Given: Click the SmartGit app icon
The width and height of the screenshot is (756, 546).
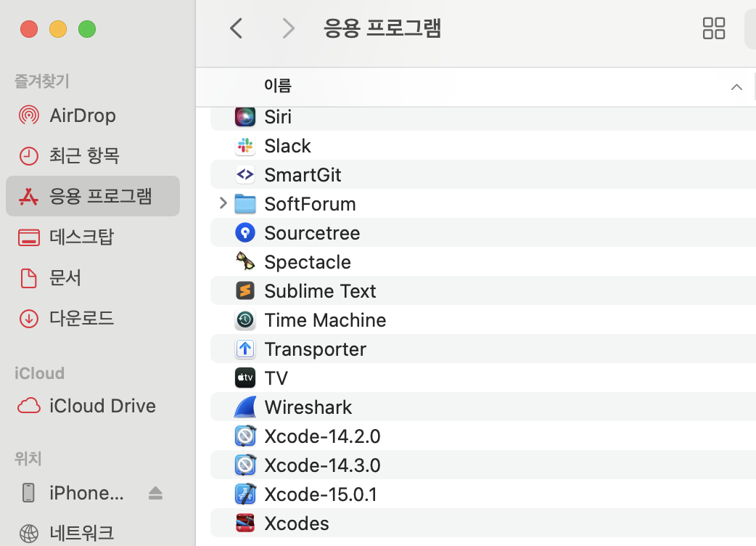Looking at the screenshot, I should coord(245,174).
